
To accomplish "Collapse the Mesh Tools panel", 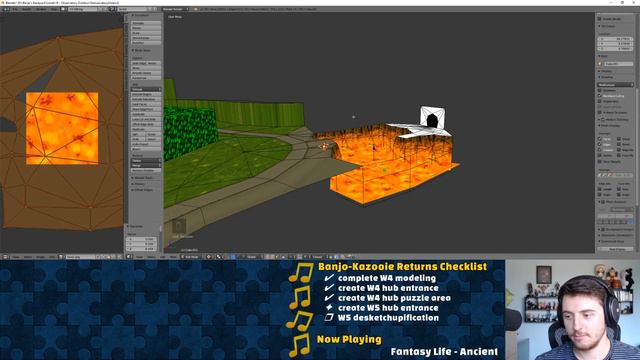I will click(142, 50).
